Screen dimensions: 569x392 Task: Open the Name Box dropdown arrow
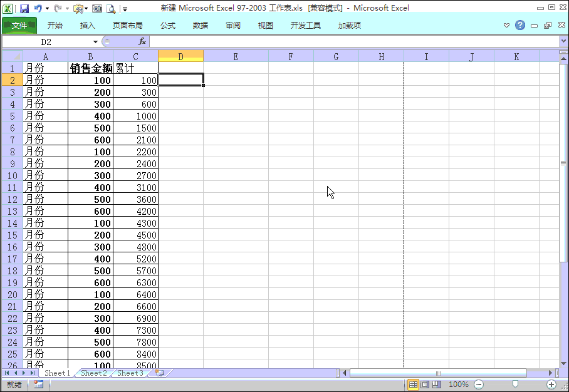95,42
